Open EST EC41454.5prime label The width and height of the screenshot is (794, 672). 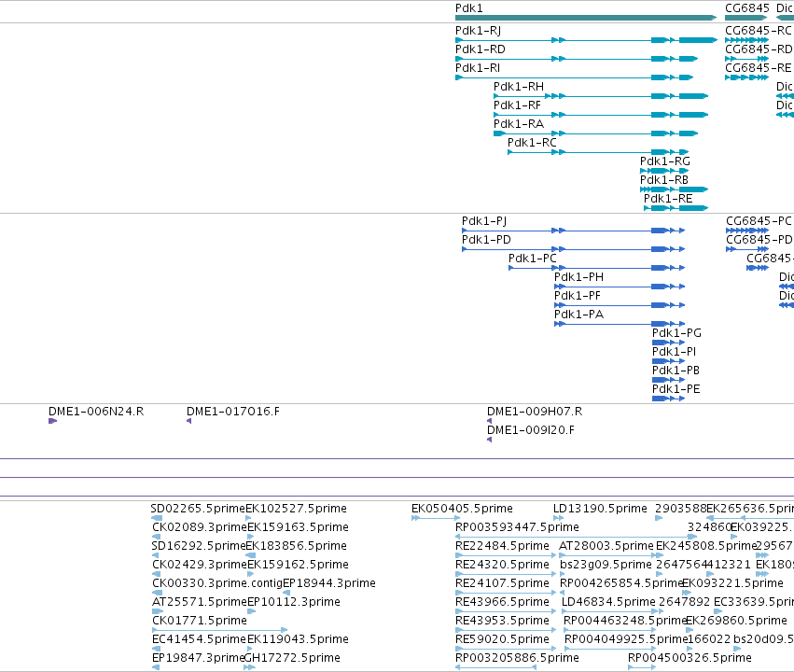[x=199, y=639]
